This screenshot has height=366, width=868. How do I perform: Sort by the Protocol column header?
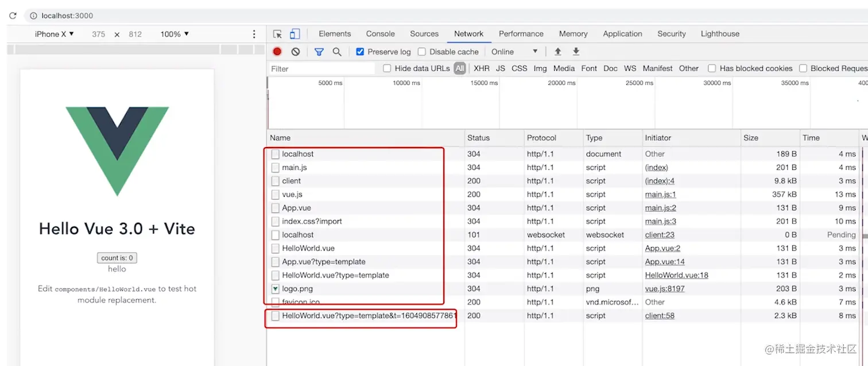tap(553, 138)
